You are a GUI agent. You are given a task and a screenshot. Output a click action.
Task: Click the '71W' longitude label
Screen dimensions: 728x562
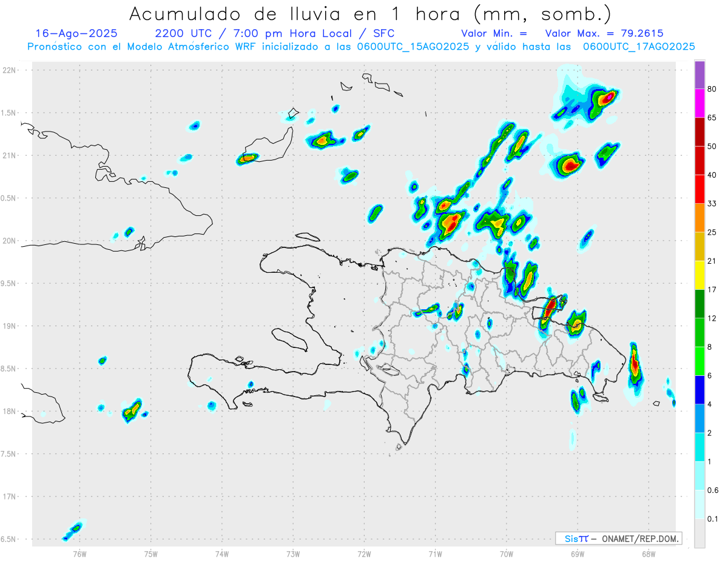point(435,553)
